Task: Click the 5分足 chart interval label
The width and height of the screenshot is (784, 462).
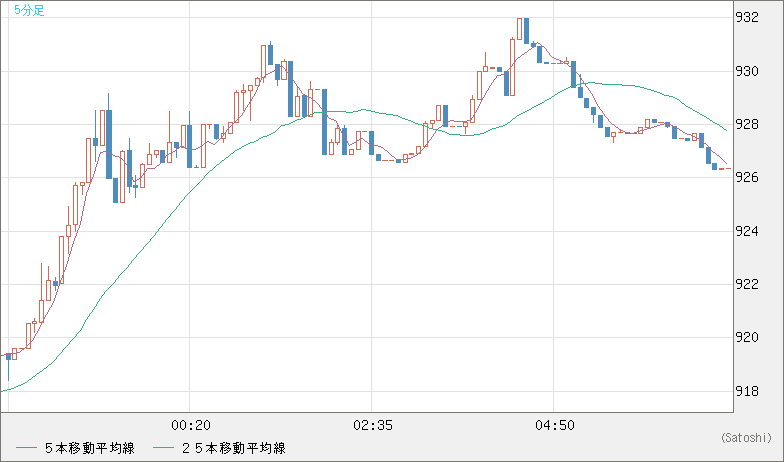Action: [x=30, y=10]
